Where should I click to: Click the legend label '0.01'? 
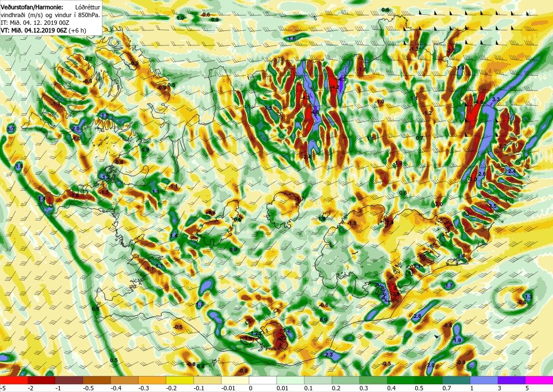click(283, 388)
